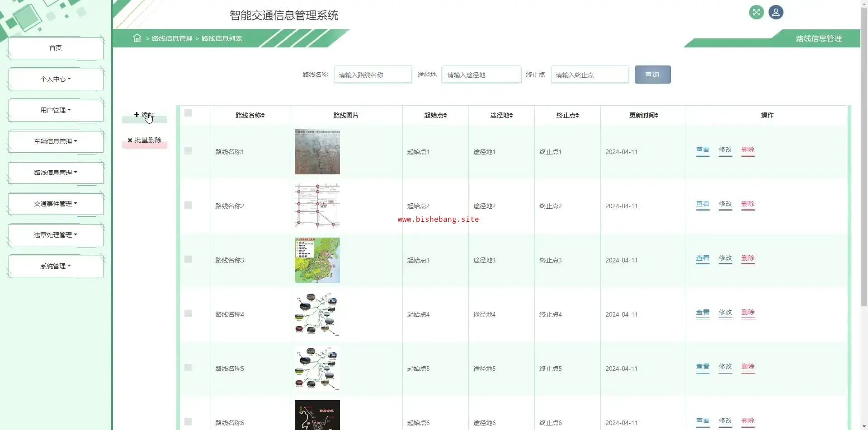868x430 pixels.
Task: Check the checkbox for 路线名称1 row
Action: [188, 151]
